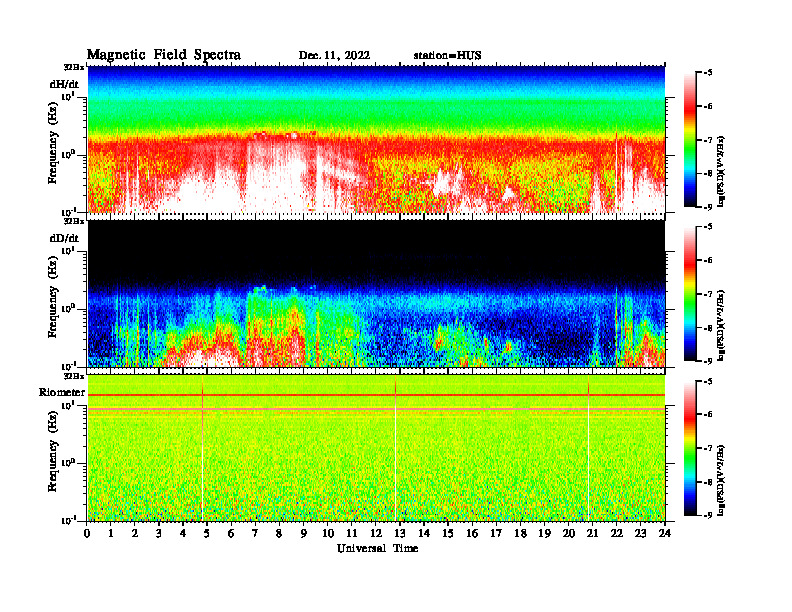Click the log(PSD) units label beside Riometer color bar
This screenshot has width=792, height=612.
point(721,480)
